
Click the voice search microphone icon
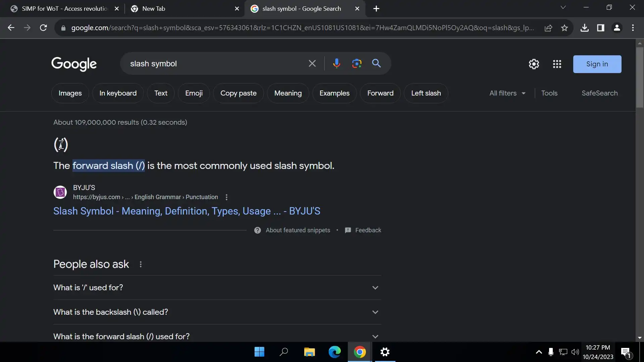[x=336, y=63]
